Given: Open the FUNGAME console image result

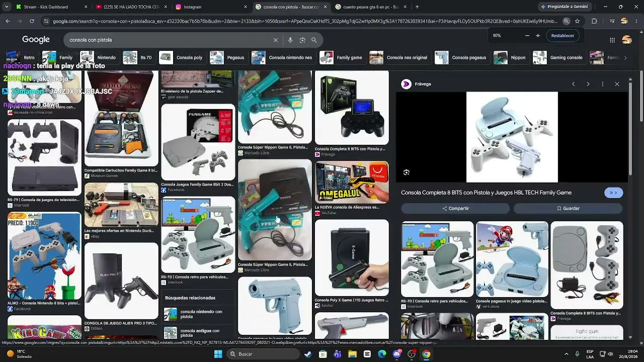Looking at the screenshot, I should coord(198,142).
